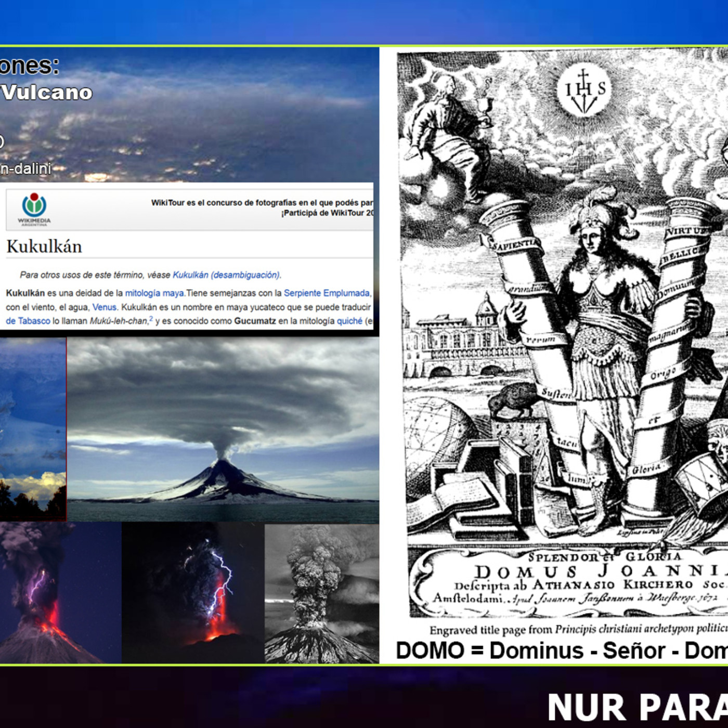Click the 'Venus' link
The height and width of the screenshot is (728, 728).
click(x=104, y=307)
